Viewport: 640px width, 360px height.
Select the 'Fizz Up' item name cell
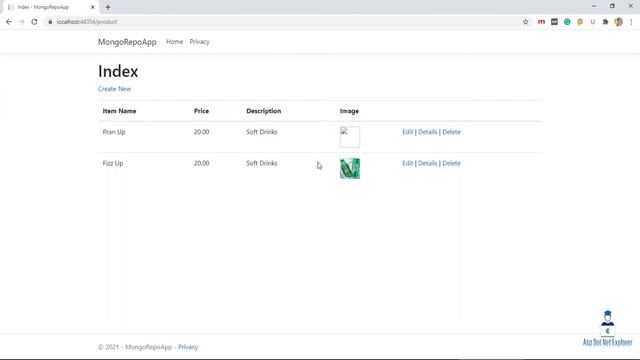(x=113, y=163)
